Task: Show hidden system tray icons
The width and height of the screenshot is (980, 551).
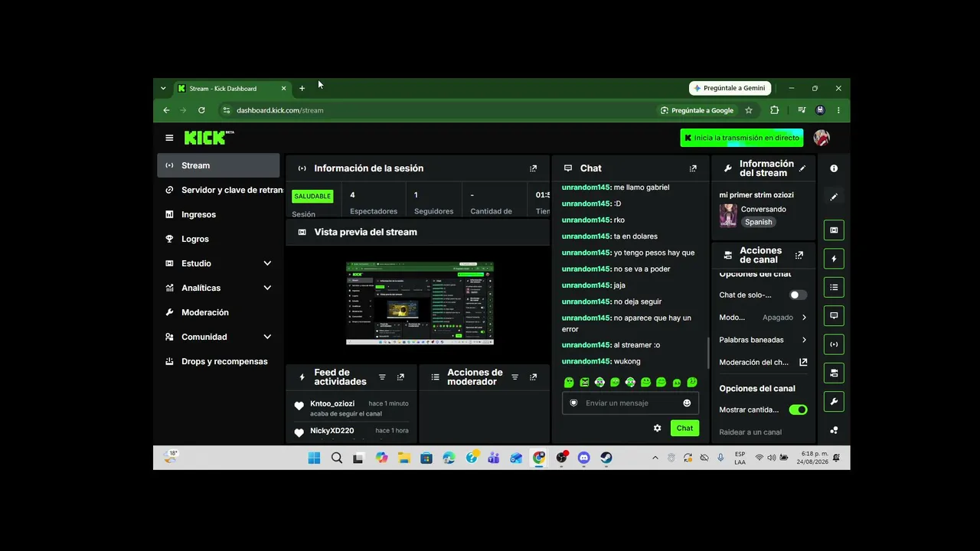Action: 655,458
